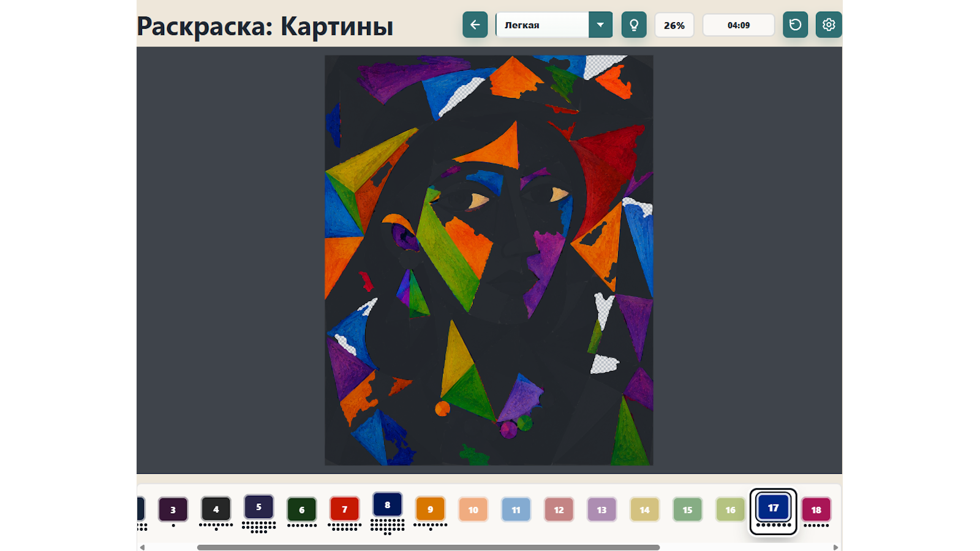The height and width of the screenshot is (551, 980).
Task: Select active blue swatch number 17
Action: click(x=773, y=508)
